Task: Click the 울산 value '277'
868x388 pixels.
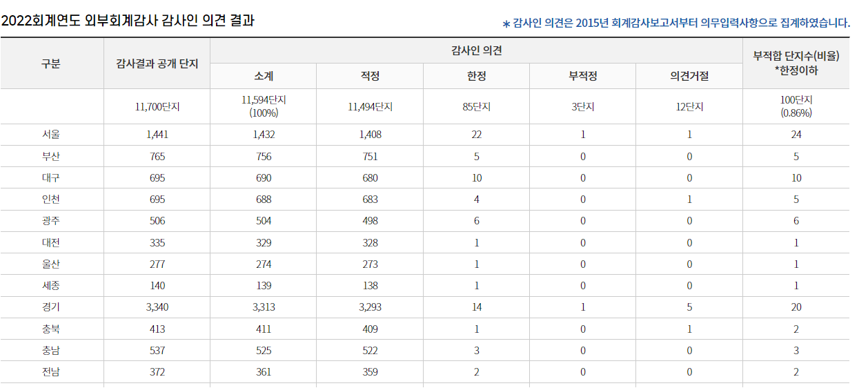Action: pos(157,264)
